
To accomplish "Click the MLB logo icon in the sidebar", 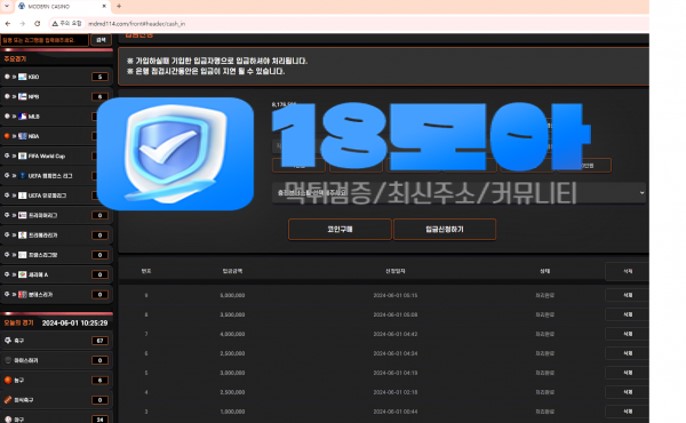I will click(22, 116).
